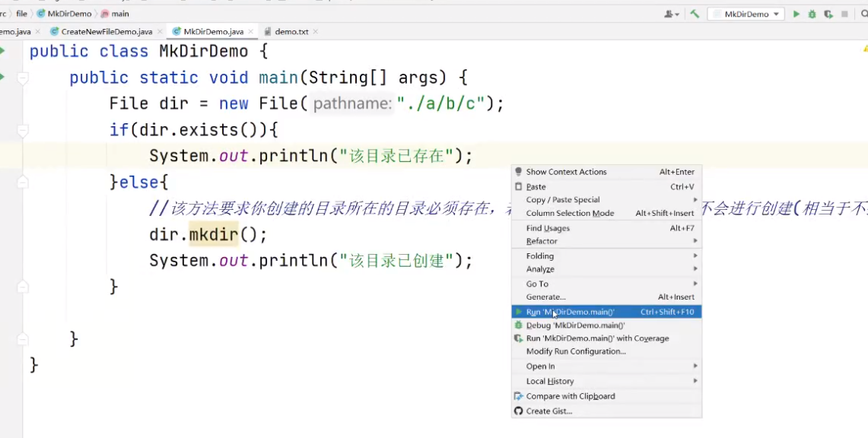Click the green Run arrow in the toolbar

[796, 13]
